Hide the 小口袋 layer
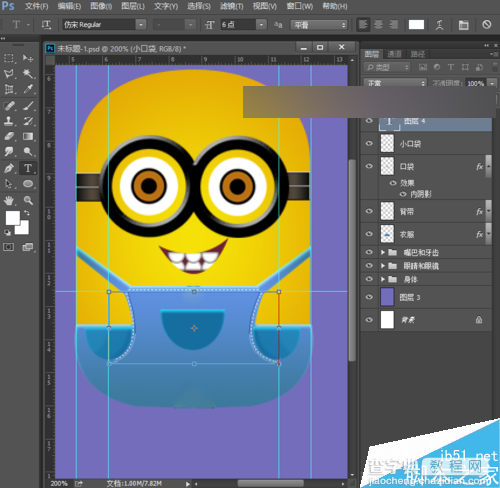The height and width of the screenshot is (488, 500). point(369,144)
